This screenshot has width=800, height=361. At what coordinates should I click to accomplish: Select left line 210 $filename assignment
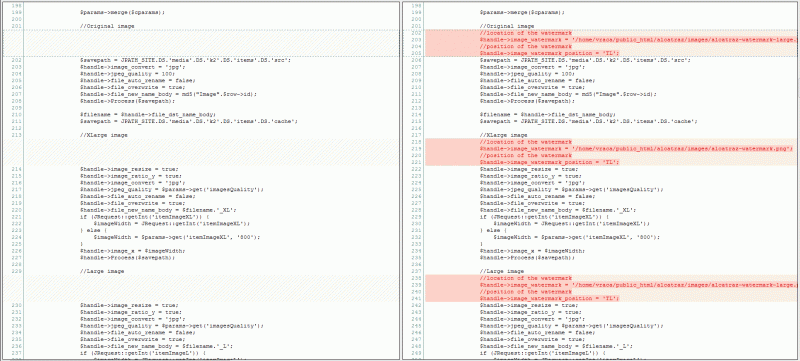tap(148, 114)
